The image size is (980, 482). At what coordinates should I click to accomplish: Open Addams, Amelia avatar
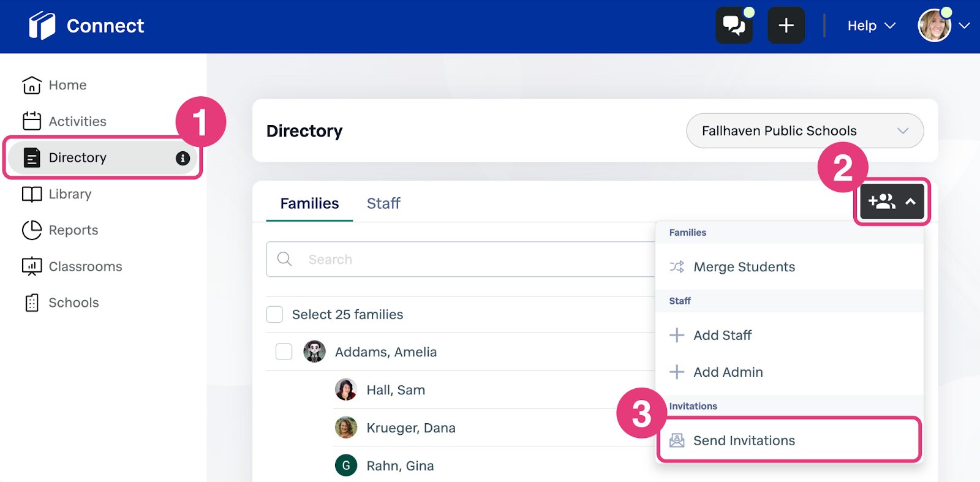pos(315,352)
